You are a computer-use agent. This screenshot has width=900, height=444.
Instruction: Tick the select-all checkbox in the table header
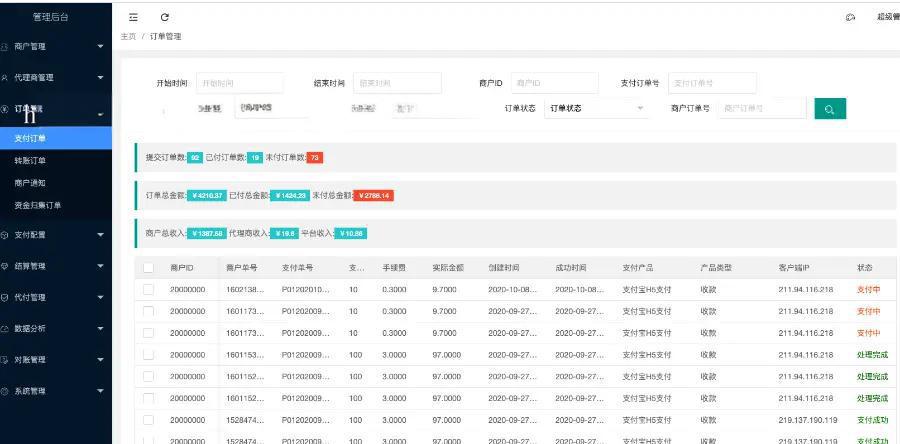point(149,268)
